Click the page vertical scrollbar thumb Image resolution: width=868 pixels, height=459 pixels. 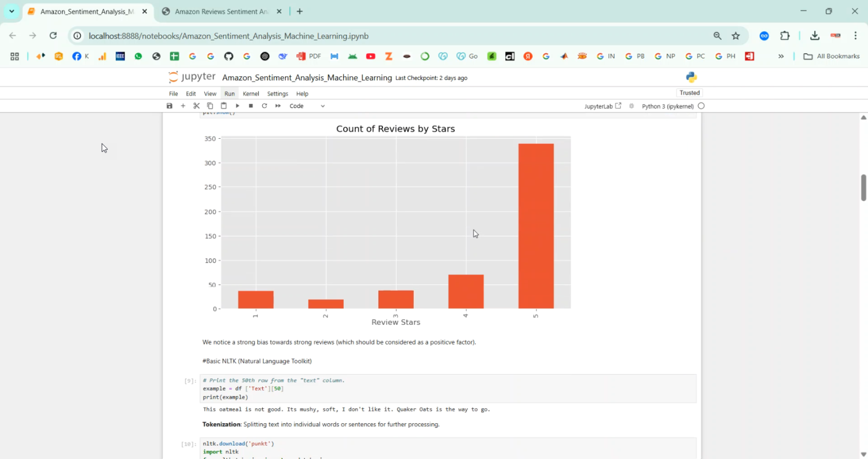click(x=863, y=187)
